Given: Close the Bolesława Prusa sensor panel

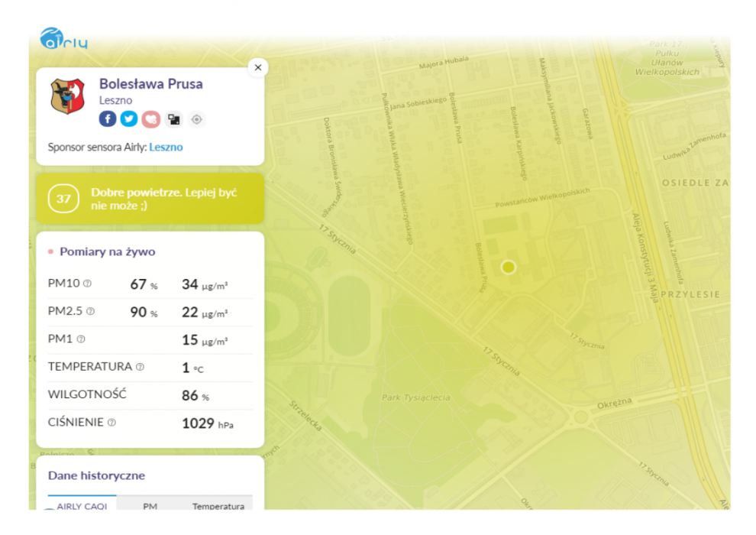Looking at the screenshot, I should click(258, 67).
